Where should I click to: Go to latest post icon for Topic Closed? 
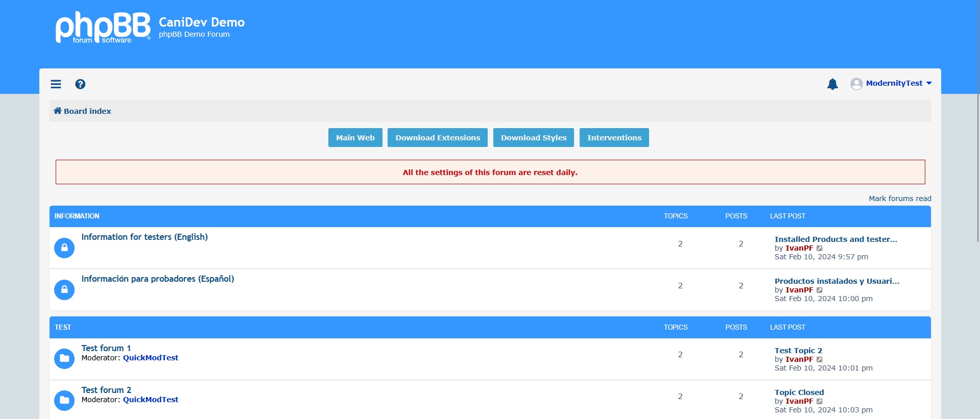coord(820,402)
